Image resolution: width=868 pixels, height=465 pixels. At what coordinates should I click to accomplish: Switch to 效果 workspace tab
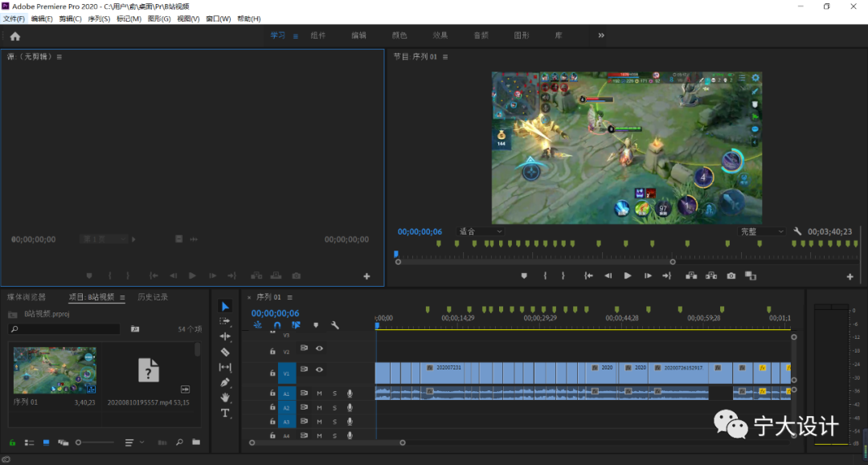440,35
